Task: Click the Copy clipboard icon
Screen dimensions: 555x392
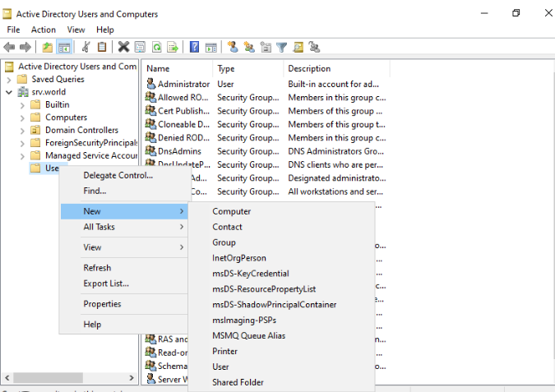Action: (x=102, y=47)
